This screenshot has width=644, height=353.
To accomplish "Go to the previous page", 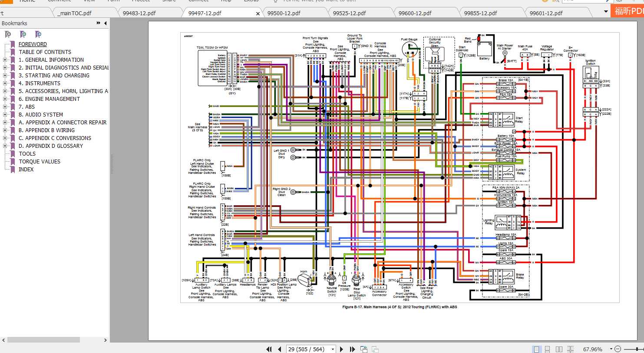I will [x=279, y=349].
